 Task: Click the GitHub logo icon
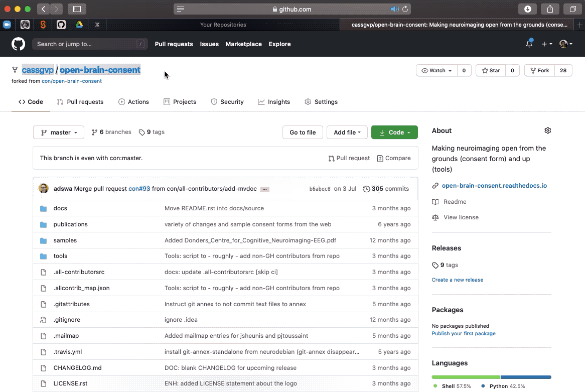point(18,44)
